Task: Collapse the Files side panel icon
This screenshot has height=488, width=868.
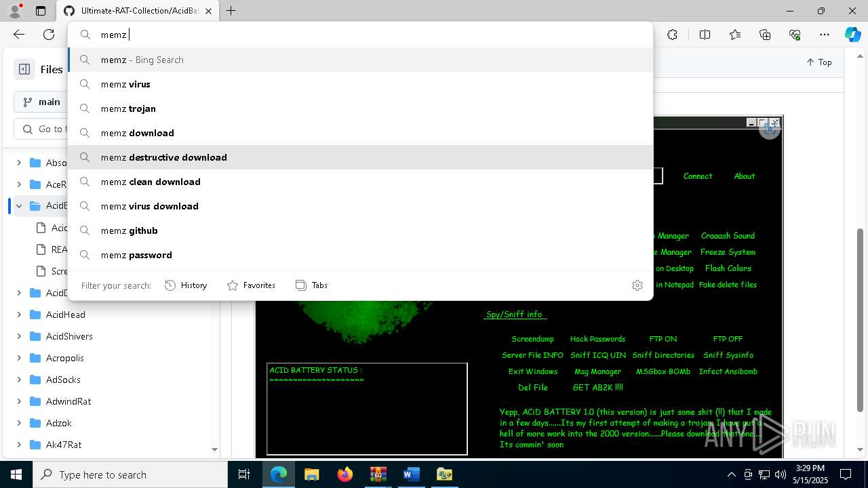Action: 24,69
